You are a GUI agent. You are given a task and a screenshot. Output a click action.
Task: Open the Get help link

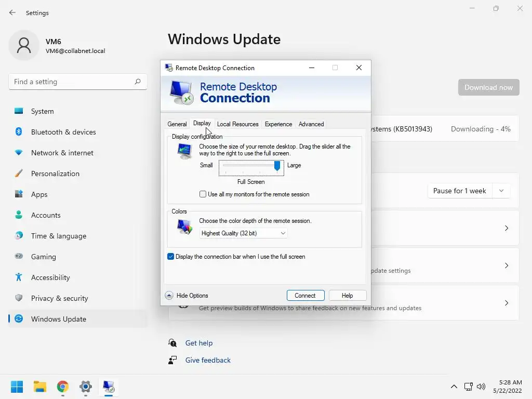tap(199, 343)
